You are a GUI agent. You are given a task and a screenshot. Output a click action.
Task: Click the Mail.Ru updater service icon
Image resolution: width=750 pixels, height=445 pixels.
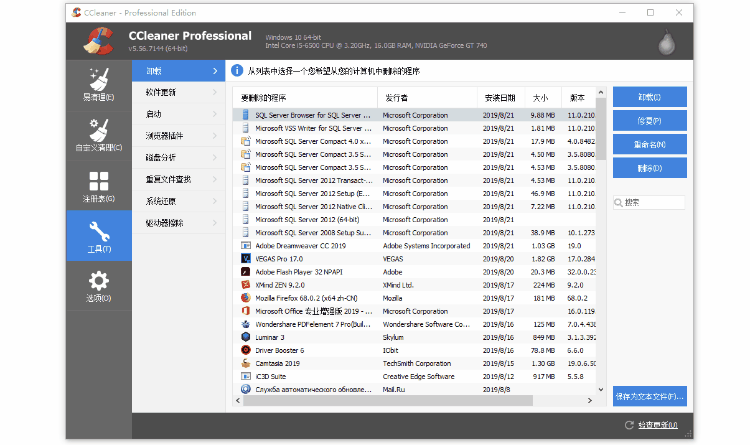coord(245,389)
